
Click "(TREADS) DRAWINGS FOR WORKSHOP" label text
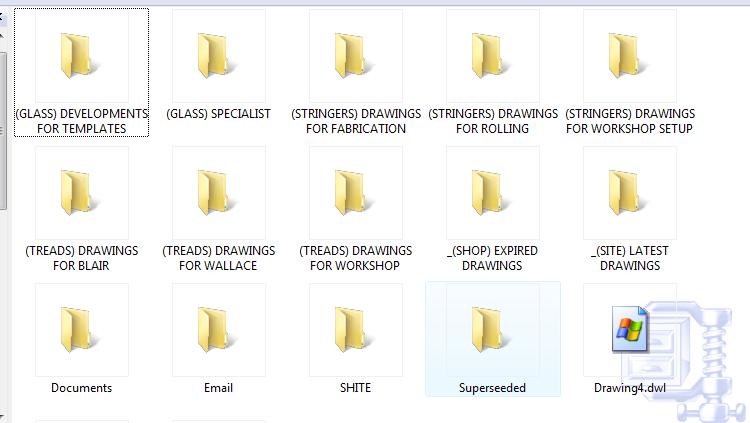point(356,258)
